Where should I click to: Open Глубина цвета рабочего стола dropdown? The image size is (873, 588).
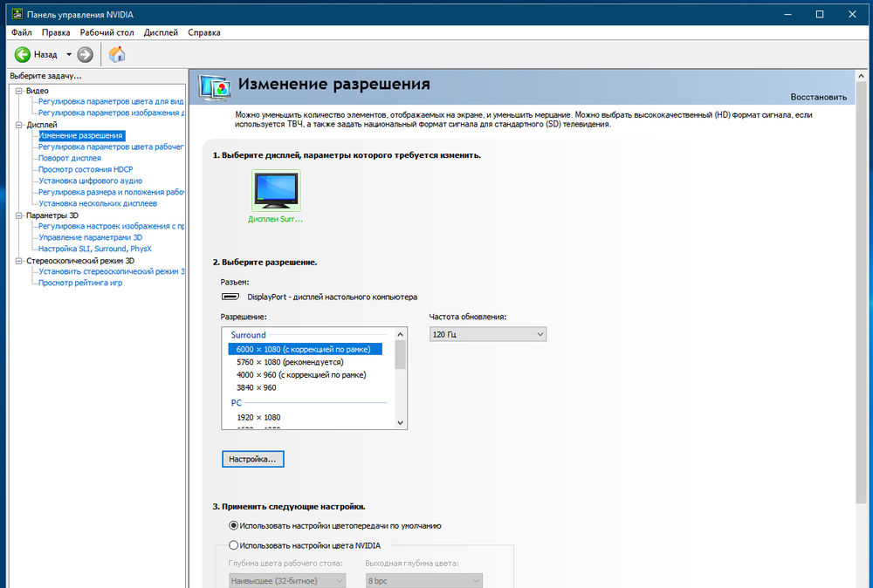287,581
